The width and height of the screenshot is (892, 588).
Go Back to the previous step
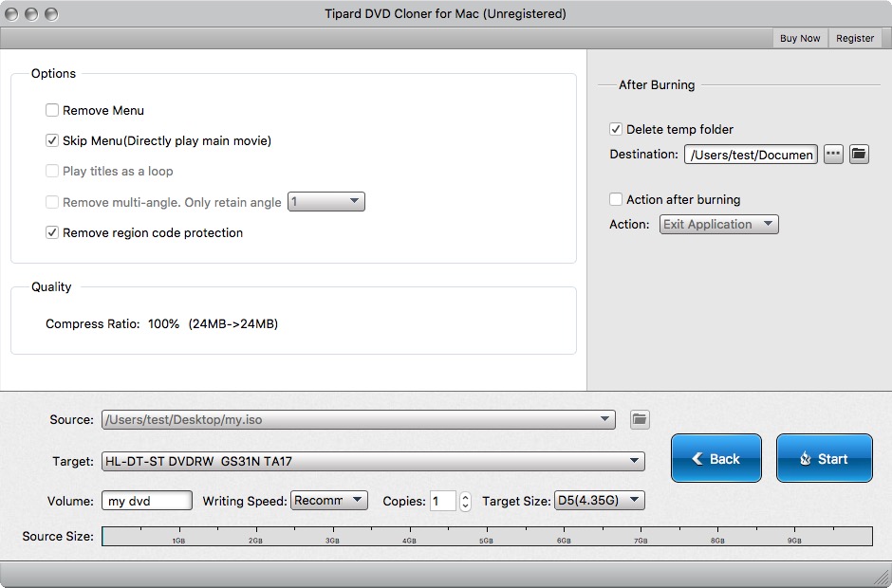pos(716,458)
